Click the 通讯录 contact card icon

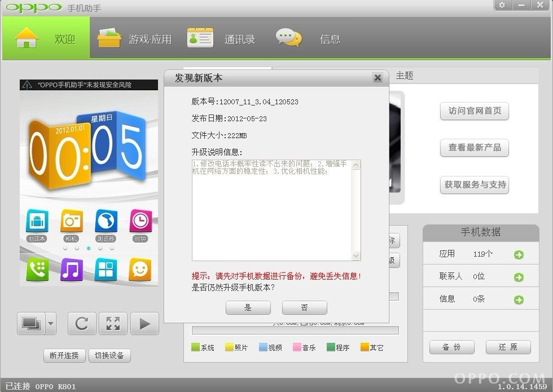tap(200, 38)
